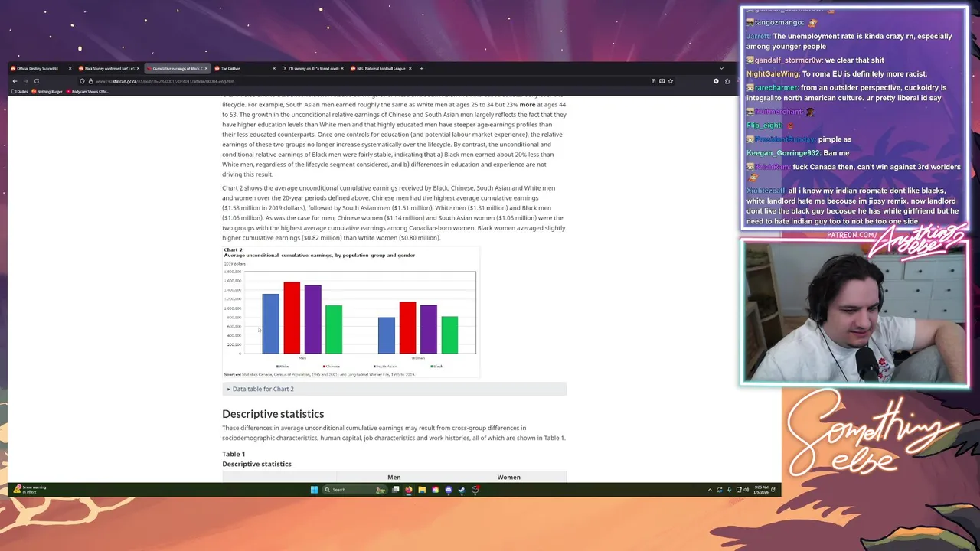Click the volume icon in system tray
The height and width of the screenshot is (551, 980).
click(746, 490)
